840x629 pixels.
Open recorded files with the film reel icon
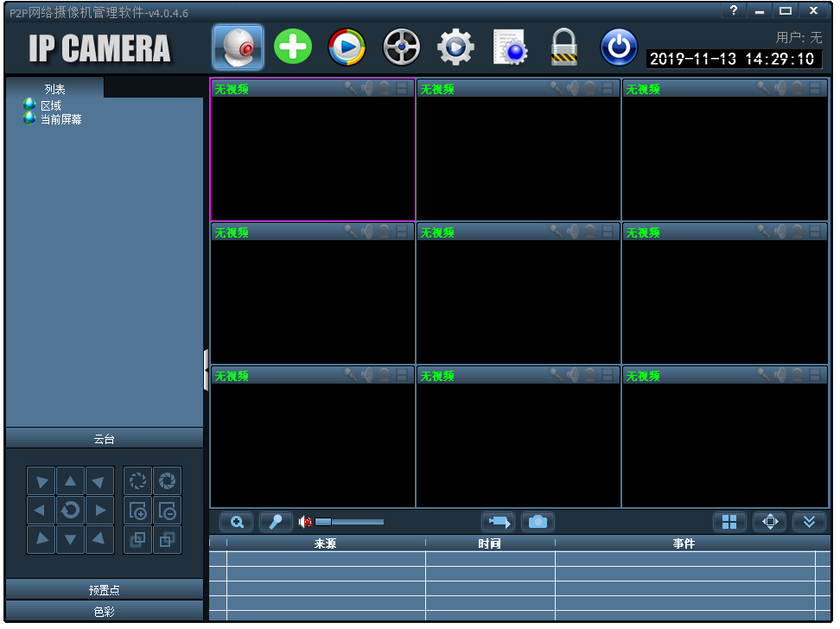pos(401,47)
